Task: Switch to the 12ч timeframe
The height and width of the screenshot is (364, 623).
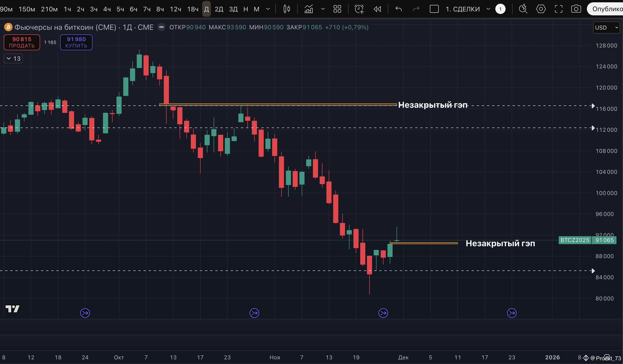Action: 175,9
